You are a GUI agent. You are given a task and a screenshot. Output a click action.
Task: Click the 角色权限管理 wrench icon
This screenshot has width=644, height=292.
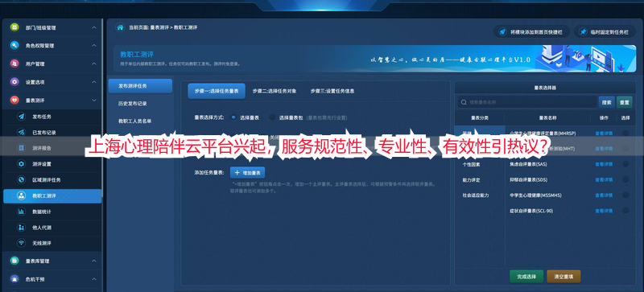(14, 46)
